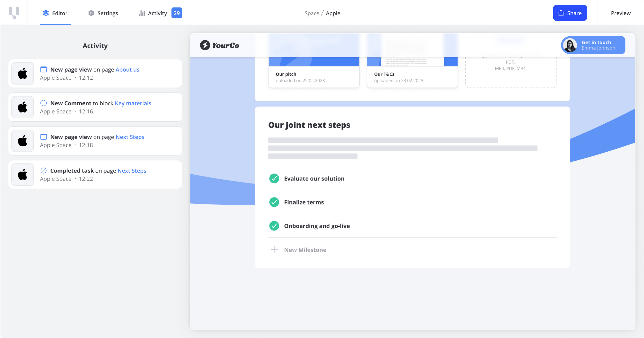The height and width of the screenshot is (338, 644).
Task: Click the comment bubble icon on the Key materials entry
Action: (x=44, y=103)
